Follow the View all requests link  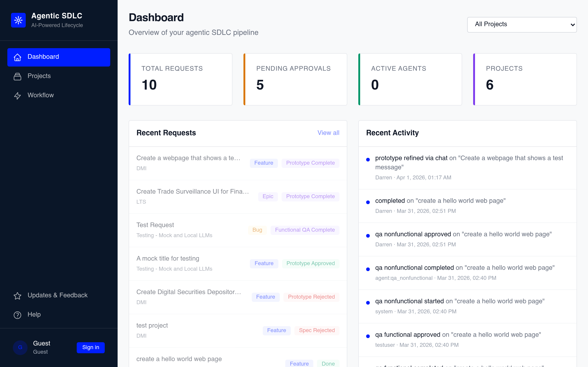328,133
